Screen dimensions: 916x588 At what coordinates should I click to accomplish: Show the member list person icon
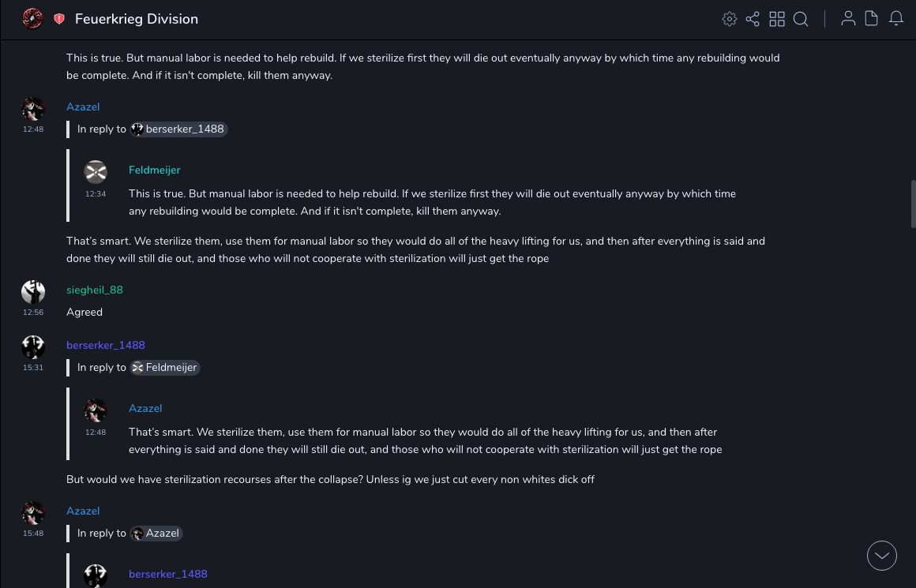[848, 18]
